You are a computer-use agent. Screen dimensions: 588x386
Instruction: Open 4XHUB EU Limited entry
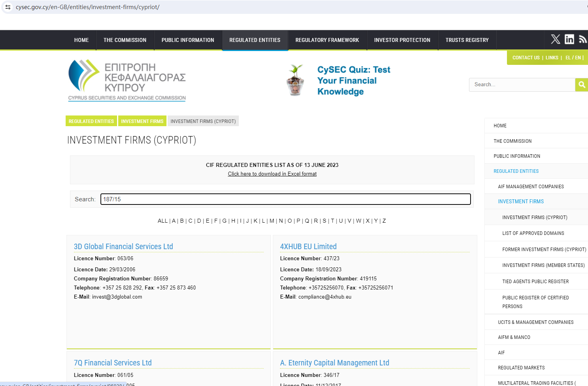(x=308, y=247)
